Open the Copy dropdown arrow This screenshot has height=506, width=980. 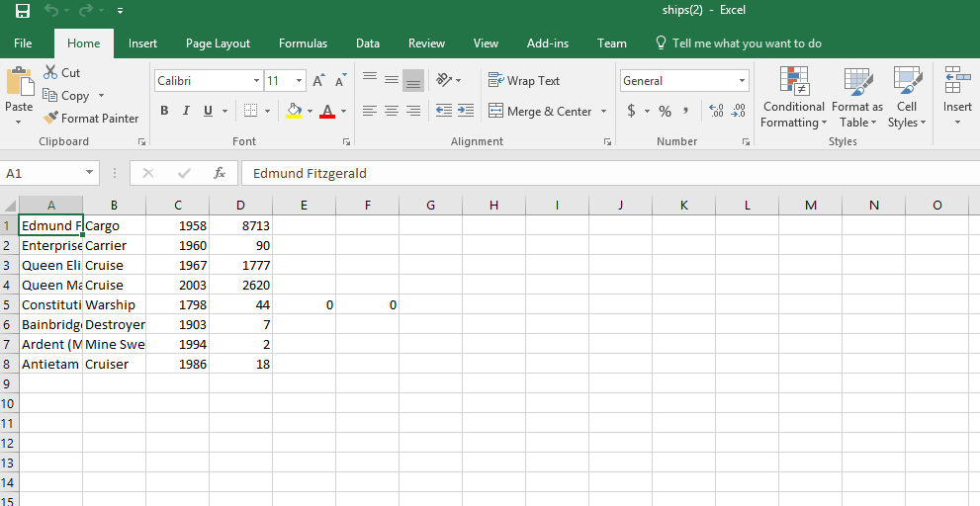coord(101,96)
